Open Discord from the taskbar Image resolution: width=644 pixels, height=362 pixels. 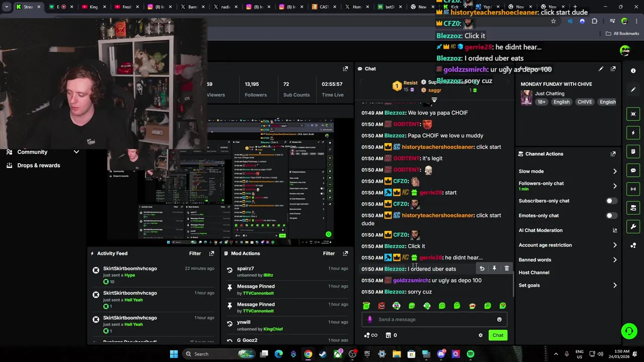point(441,354)
